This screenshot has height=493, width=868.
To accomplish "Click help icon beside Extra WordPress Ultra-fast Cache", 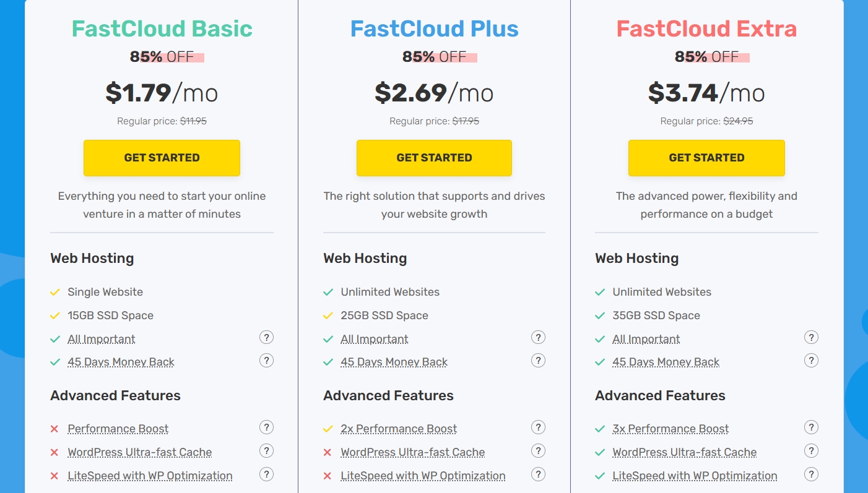I will click(811, 451).
